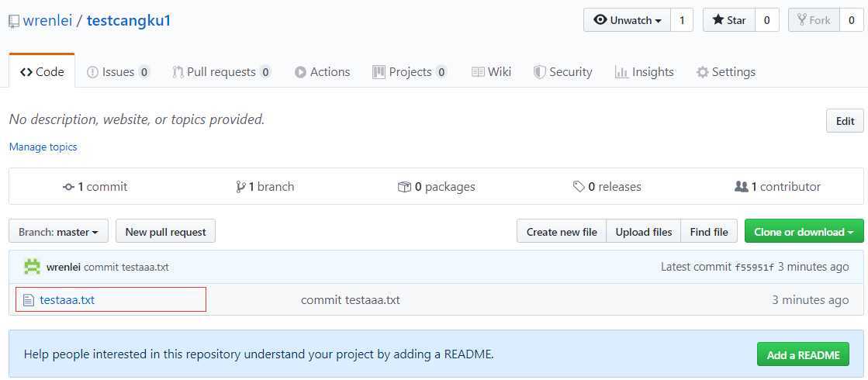
Task: Expand the Clone or download menu
Action: coord(804,232)
